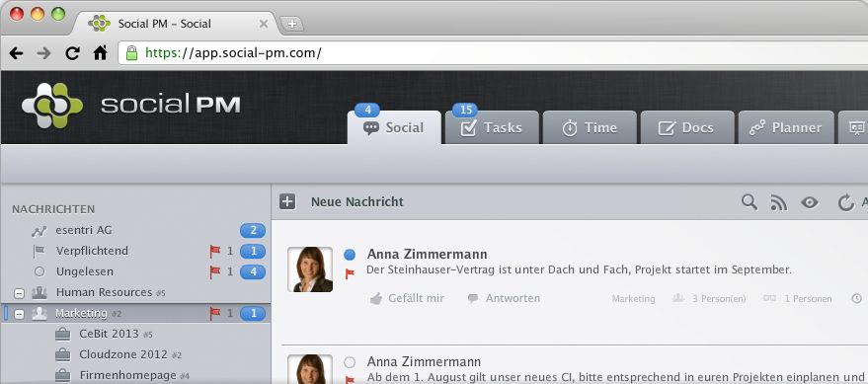This screenshot has height=384, width=868.
Task: Click red flag under Steinhauser message dot
Action: (x=350, y=273)
